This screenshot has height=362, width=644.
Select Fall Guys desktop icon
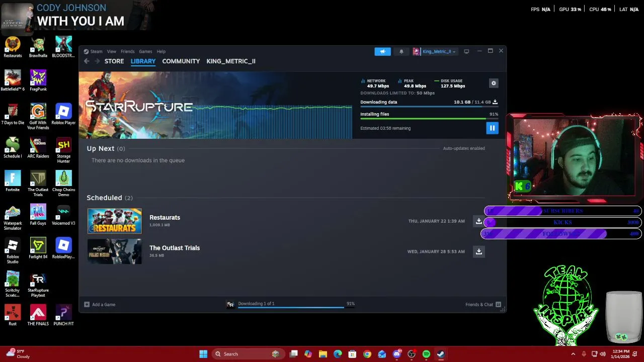(x=38, y=215)
